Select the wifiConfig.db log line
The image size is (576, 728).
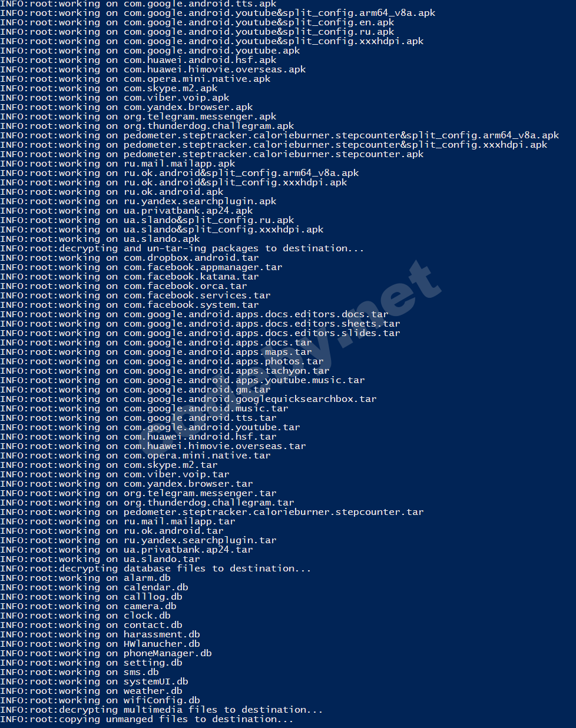click(100, 700)
